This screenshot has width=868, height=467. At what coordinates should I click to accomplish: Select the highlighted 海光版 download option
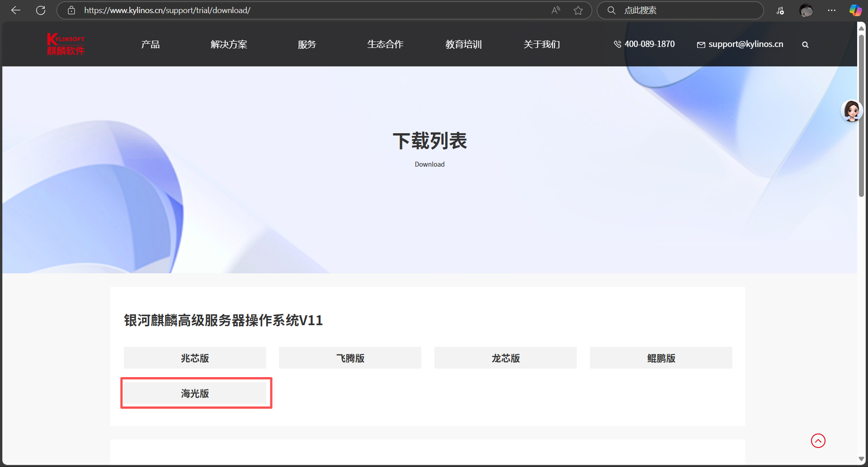click(x=195, y=393)
